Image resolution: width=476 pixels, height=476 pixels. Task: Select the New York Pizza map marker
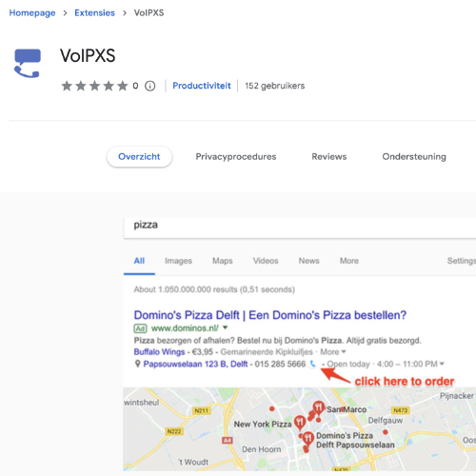(300, 423)
